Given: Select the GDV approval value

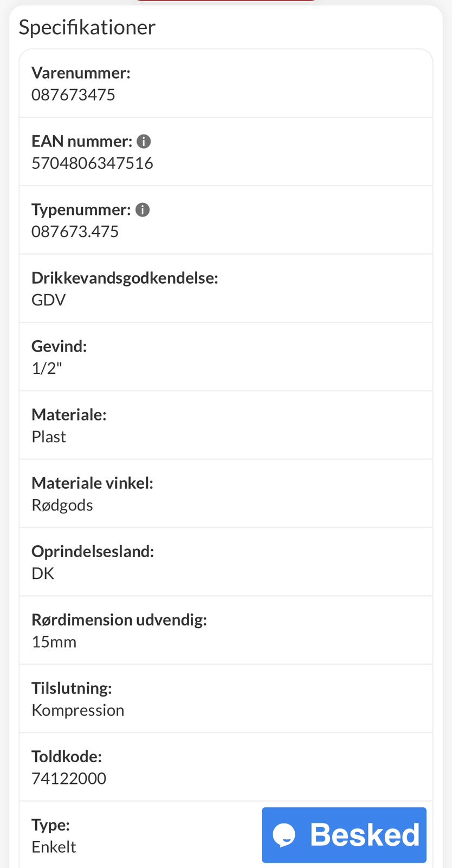Looking at the screenshot, I should point(48,299).
